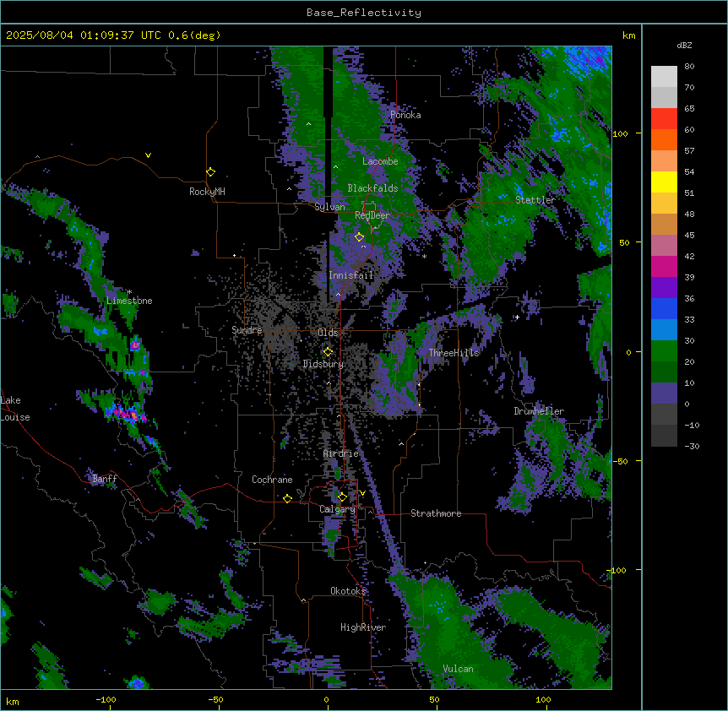This screenshot has height=711, width=728.
Task: Select the Blackfalds label
Action: [372, 188]
